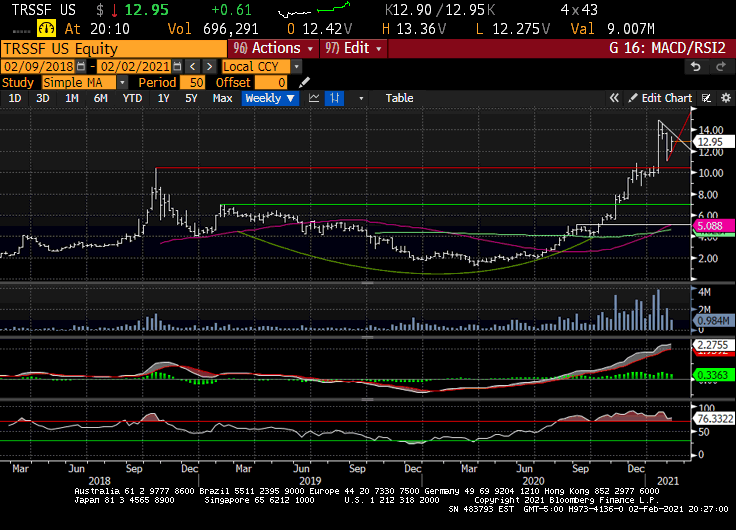
Task: Select the 1Y range tab
Action: [x=163, y=98]
